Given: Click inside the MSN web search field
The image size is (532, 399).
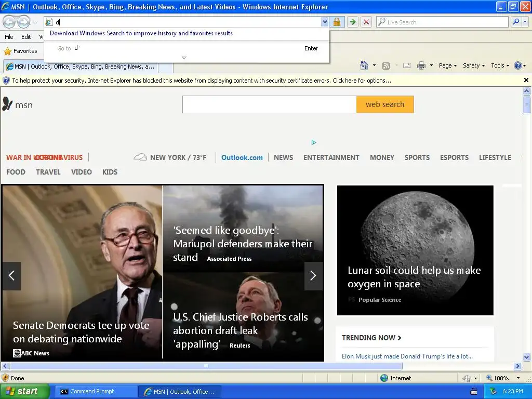Looking at the screenshot, I should 270,104.
